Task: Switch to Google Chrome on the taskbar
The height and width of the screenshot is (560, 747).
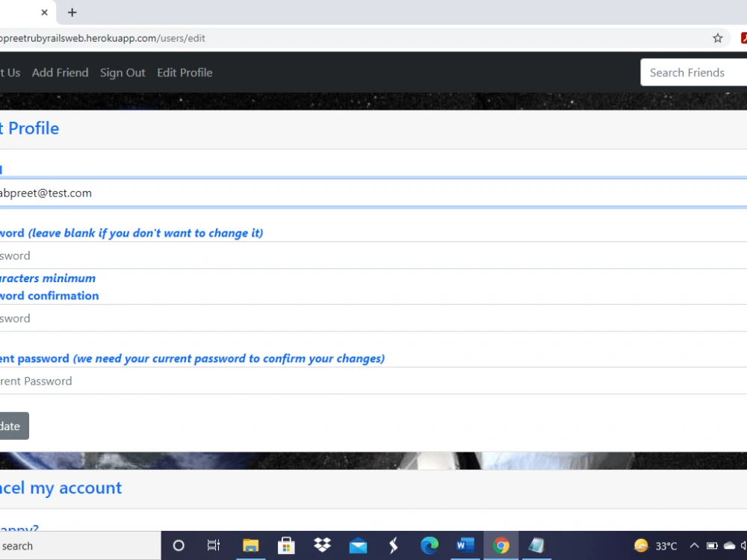Action: 500,546
